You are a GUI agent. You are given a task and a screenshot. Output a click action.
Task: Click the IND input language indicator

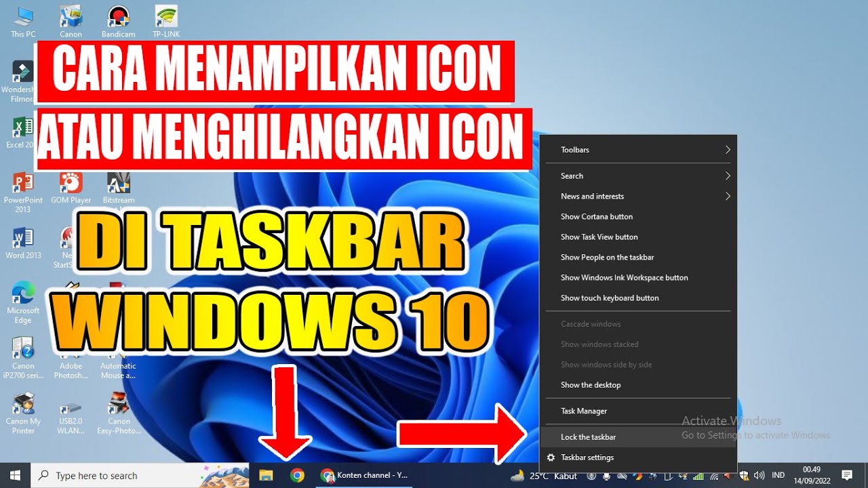(778, 476)
